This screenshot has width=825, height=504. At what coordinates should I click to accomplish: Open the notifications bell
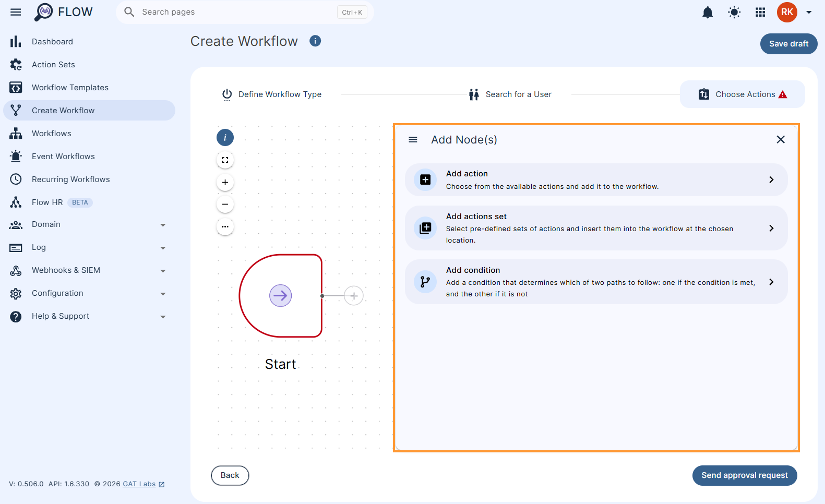click(x=708, y=12)
